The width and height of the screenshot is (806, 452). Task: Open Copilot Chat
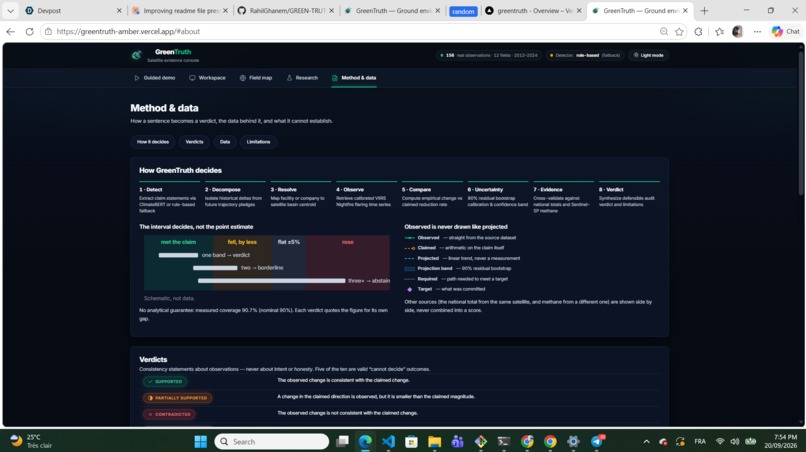(786, 31)
